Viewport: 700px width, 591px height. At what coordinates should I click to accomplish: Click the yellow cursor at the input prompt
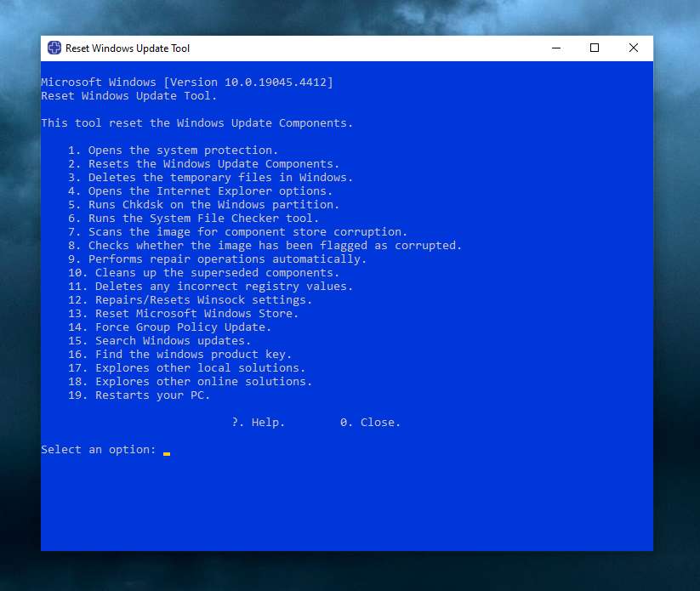[x=167, y=454]
